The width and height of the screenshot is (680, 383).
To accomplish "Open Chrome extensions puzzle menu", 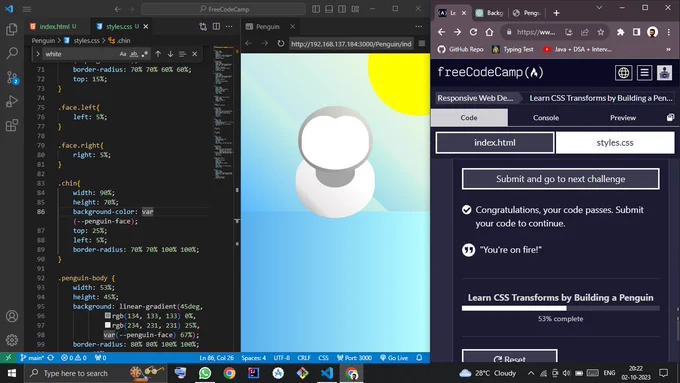I will (621, 32).
